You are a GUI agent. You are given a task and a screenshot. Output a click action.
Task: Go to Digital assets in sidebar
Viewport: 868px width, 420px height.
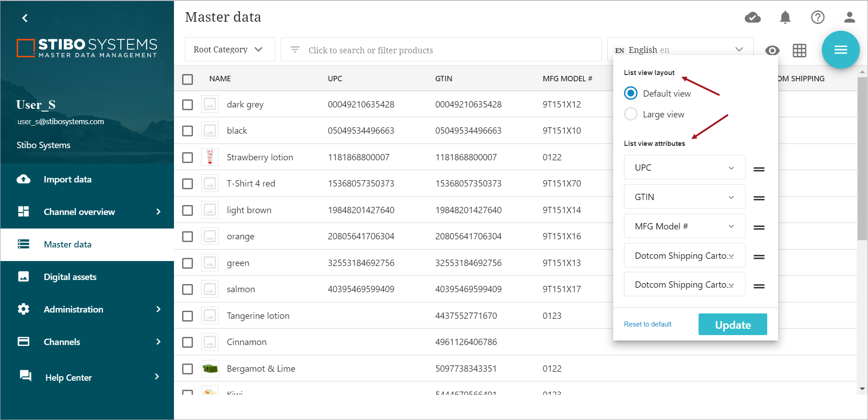coord(70,277)
